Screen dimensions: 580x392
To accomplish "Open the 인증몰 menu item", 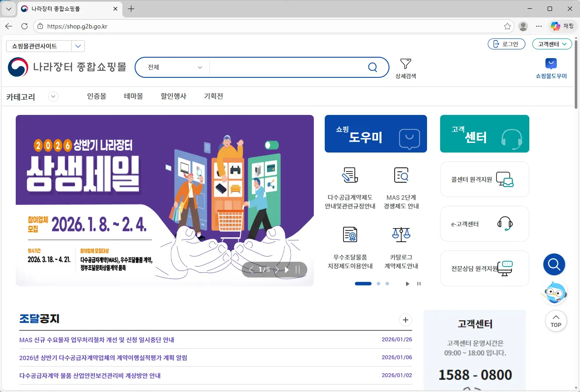I will coord(97,96).
